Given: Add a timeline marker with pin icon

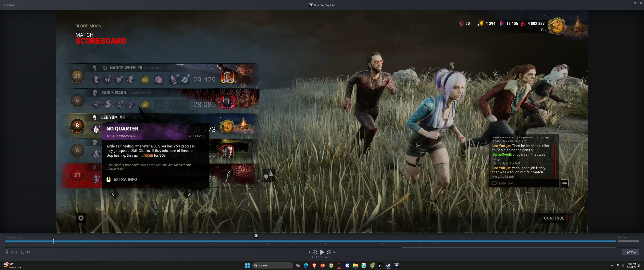Looking at the screenshot, I should point(7,252).
